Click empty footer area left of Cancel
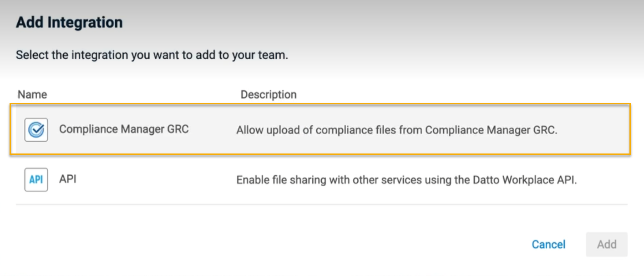 pos(273,245)
